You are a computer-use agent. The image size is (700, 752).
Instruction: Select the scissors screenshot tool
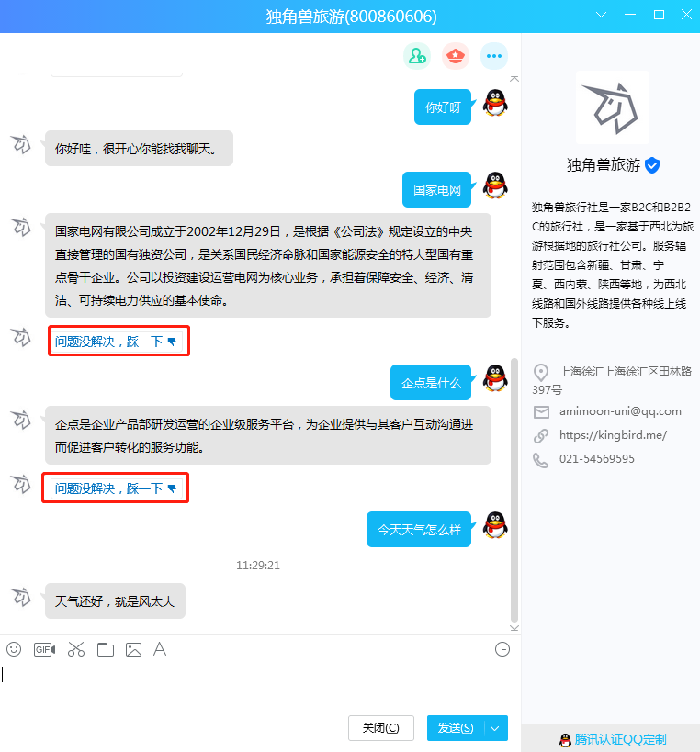coord(76,649)
